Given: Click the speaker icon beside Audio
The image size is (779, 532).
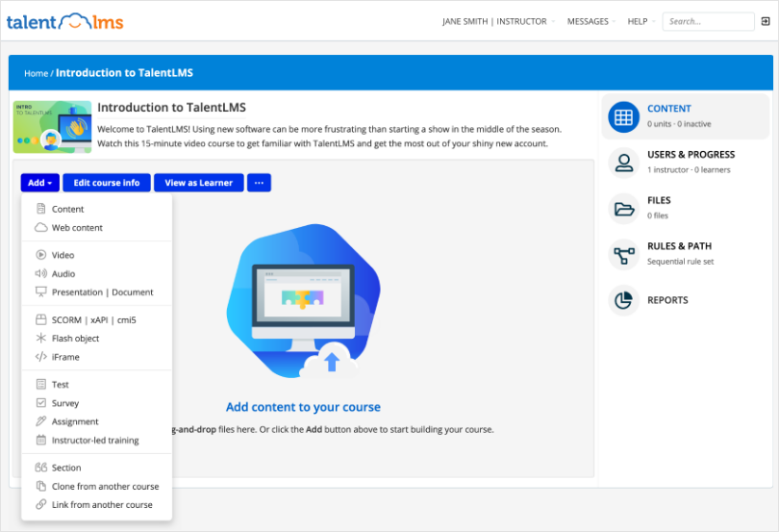Looking at the screenshot, I should coord(41,273).
